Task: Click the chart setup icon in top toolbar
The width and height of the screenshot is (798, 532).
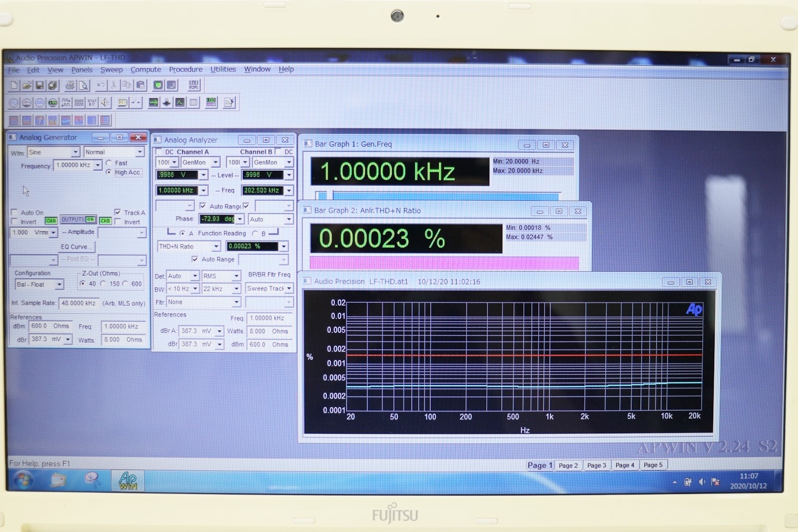Action: [193, 85]
